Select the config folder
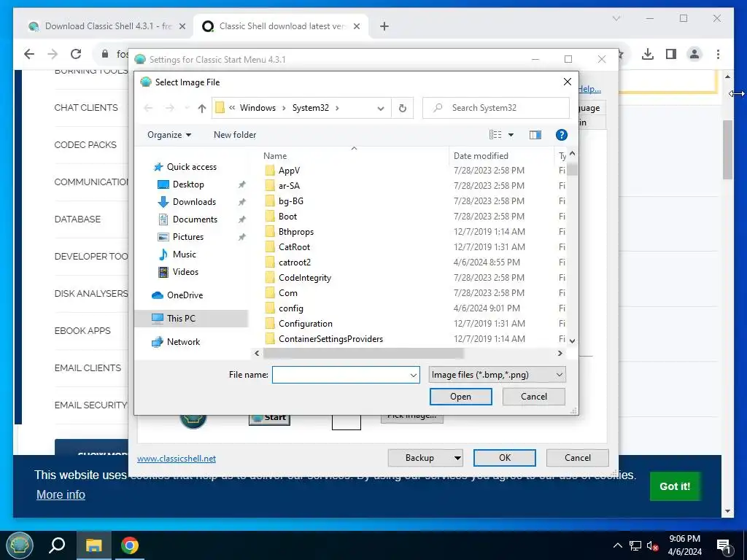 point(290,308)
